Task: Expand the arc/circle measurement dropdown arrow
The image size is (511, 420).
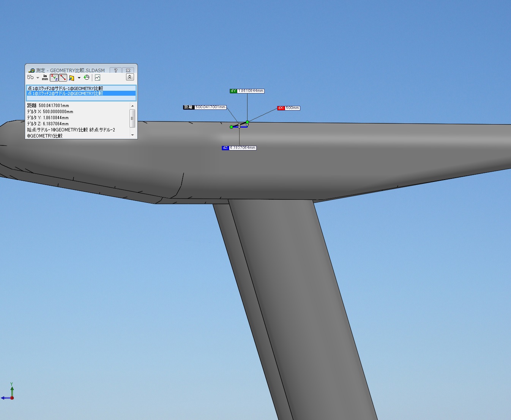Action: coord(38,78)
